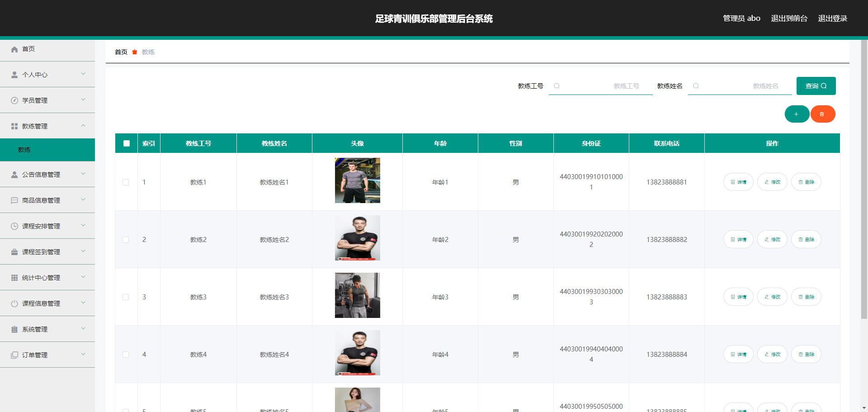
Task: Open avatar thumbnail of 教练3
Action: [x=358, y=295]
